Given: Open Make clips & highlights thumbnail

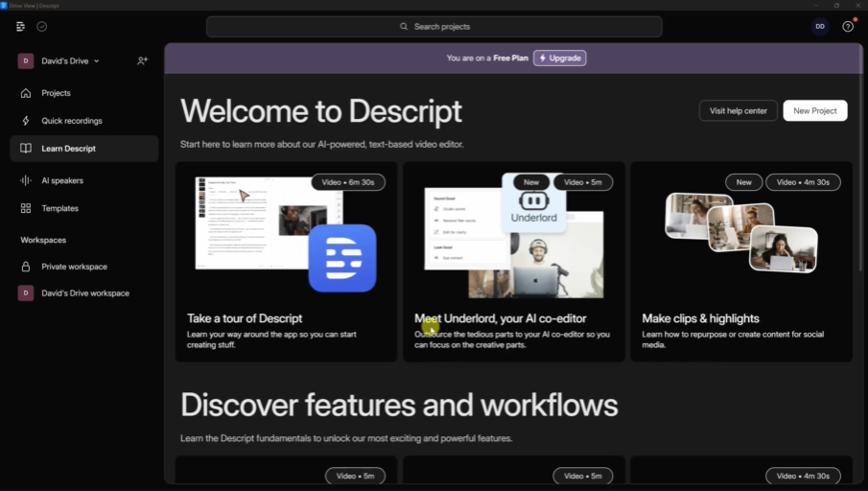Looking at the screenshot, I should (741, 232).
